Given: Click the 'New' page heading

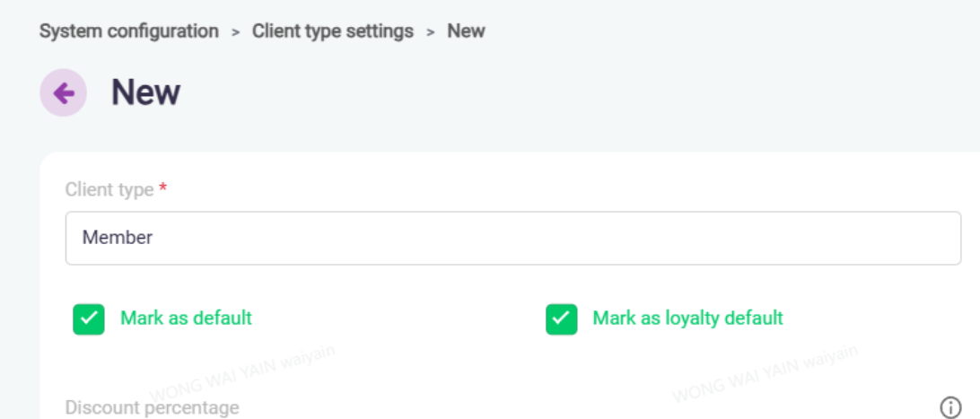Looking at the screenshot, I should [145, 92].
